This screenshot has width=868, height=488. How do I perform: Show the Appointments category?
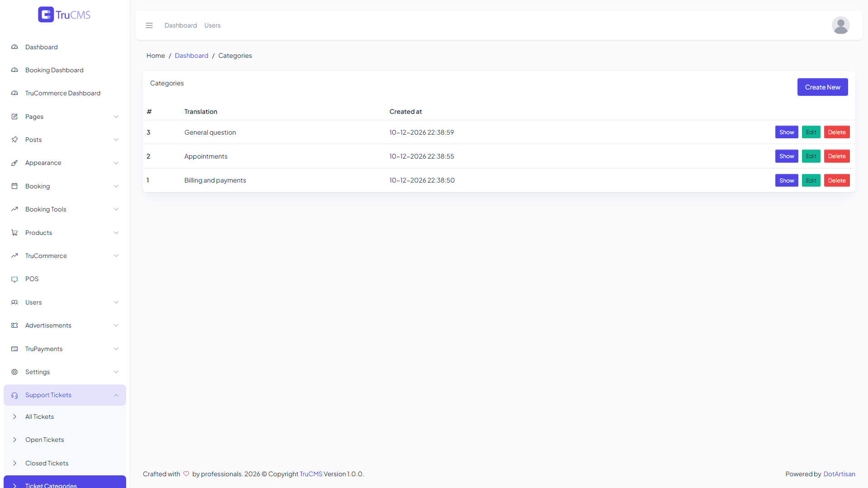787,156
